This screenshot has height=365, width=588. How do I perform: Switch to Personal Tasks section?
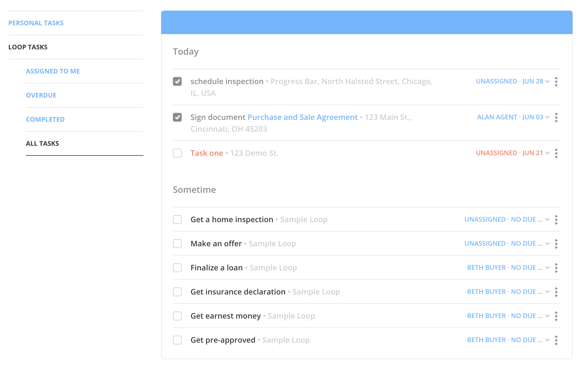pyautogui.click(x=36, y=23)
